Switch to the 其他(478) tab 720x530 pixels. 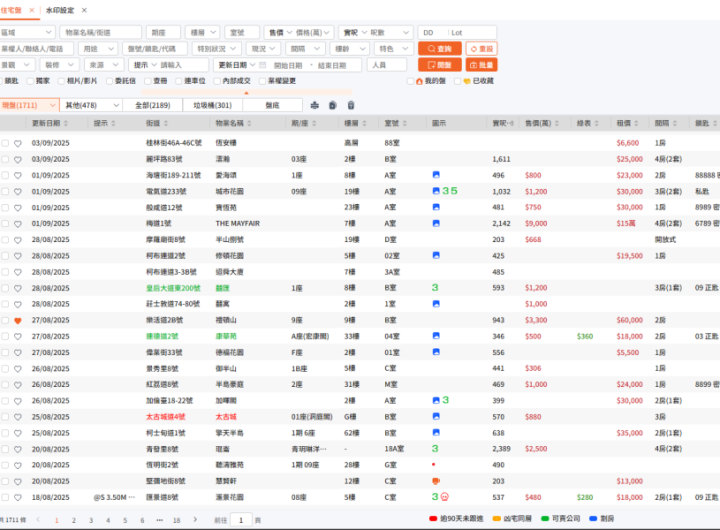(81, 105)
